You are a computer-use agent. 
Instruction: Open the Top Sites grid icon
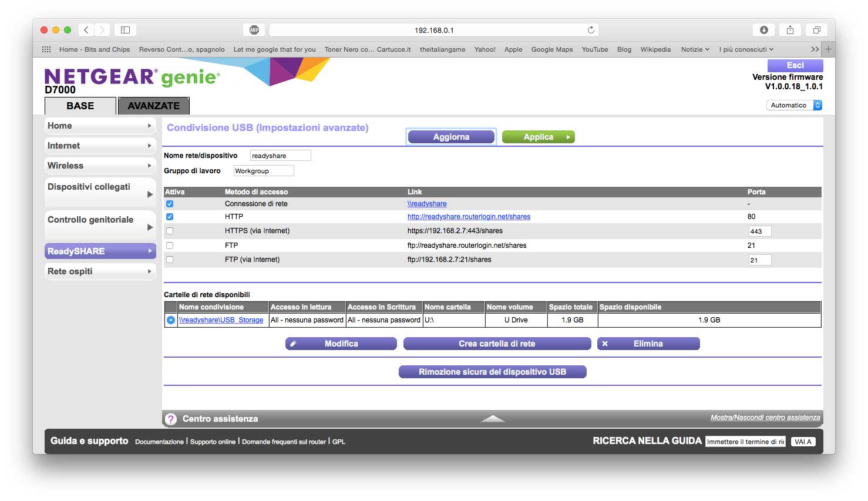pos(46,49)
